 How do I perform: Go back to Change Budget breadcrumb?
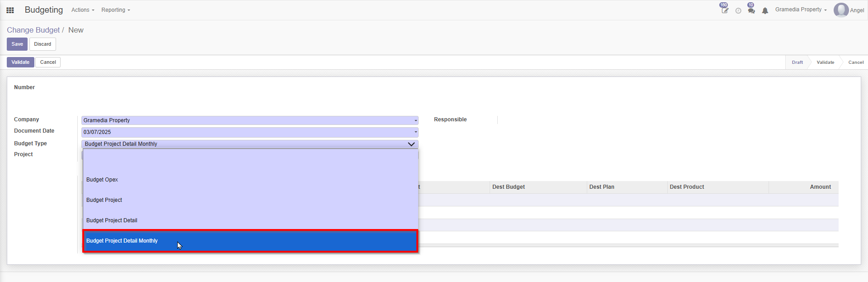tap(33, 30)
